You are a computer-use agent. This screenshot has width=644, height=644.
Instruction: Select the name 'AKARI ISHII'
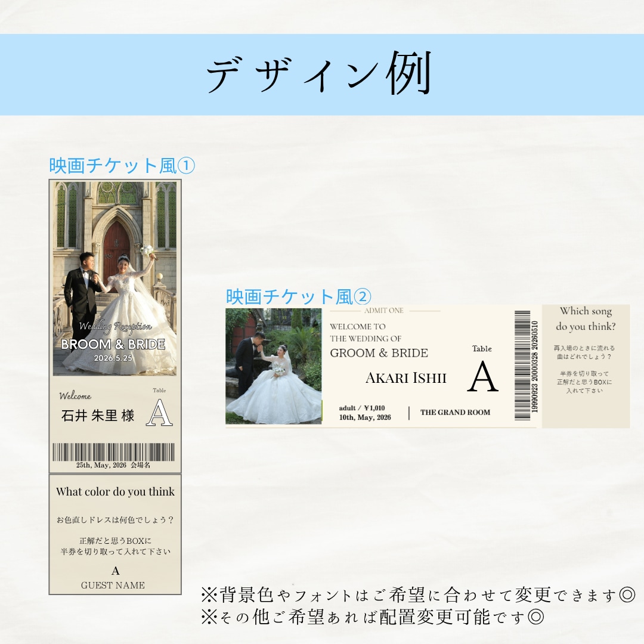tap(406, 378)
